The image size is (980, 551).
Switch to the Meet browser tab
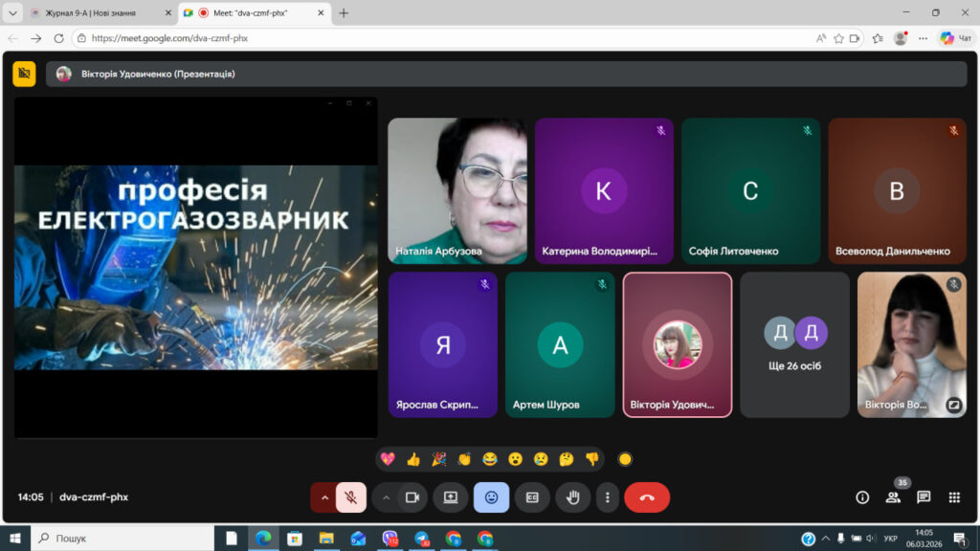(x=249, y=13)
